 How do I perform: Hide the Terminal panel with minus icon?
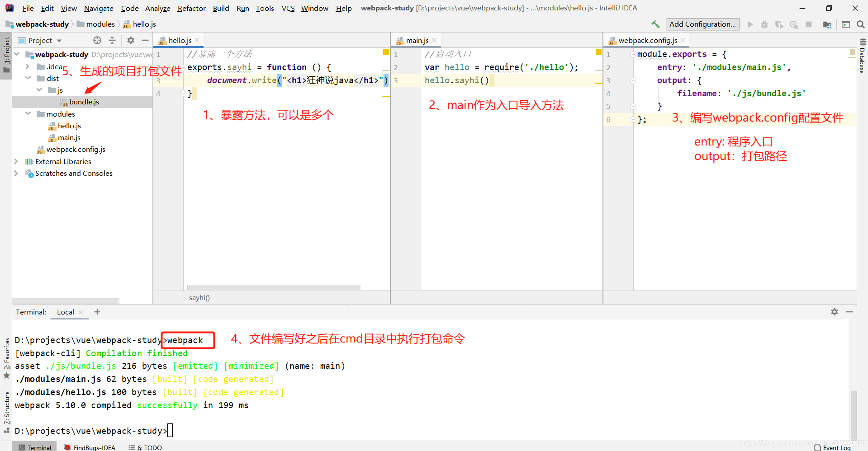[x=849, y=312]
